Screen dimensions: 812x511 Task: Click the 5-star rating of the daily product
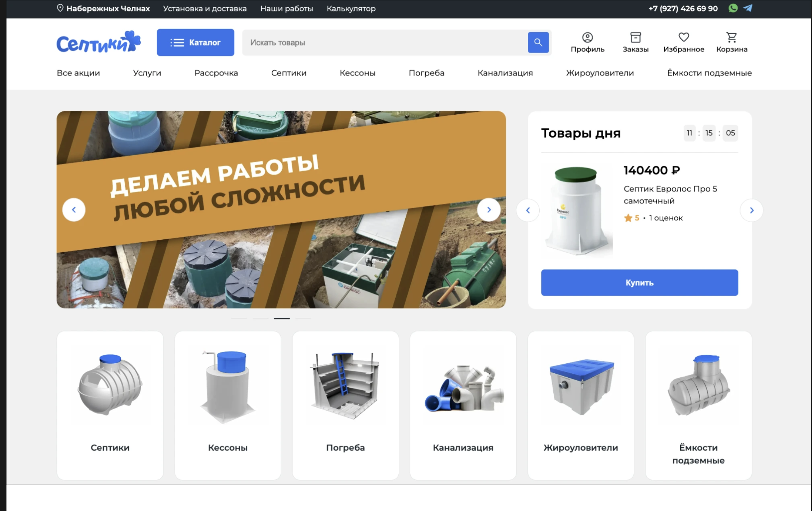(x=629, y=218)
